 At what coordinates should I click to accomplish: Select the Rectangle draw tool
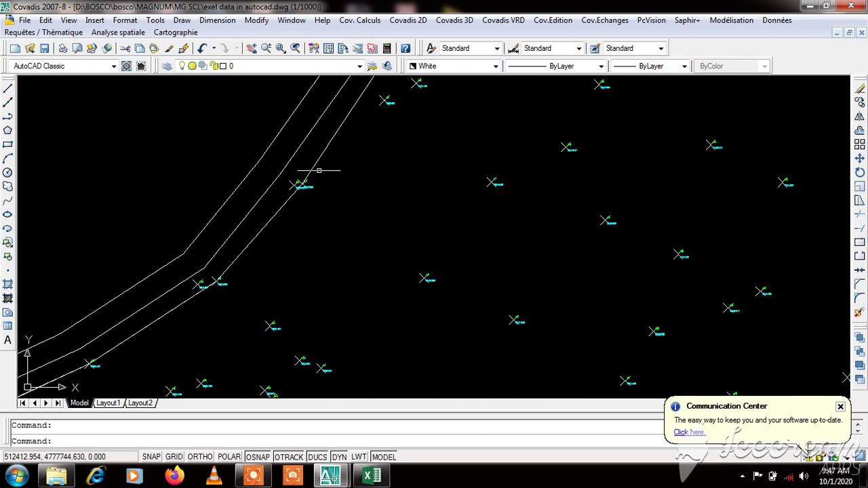pos(7,144)
